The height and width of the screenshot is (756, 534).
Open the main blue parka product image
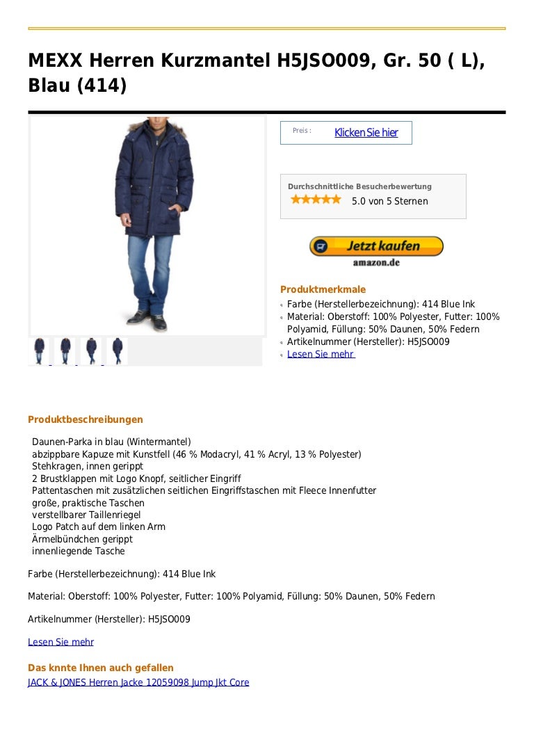147,225
